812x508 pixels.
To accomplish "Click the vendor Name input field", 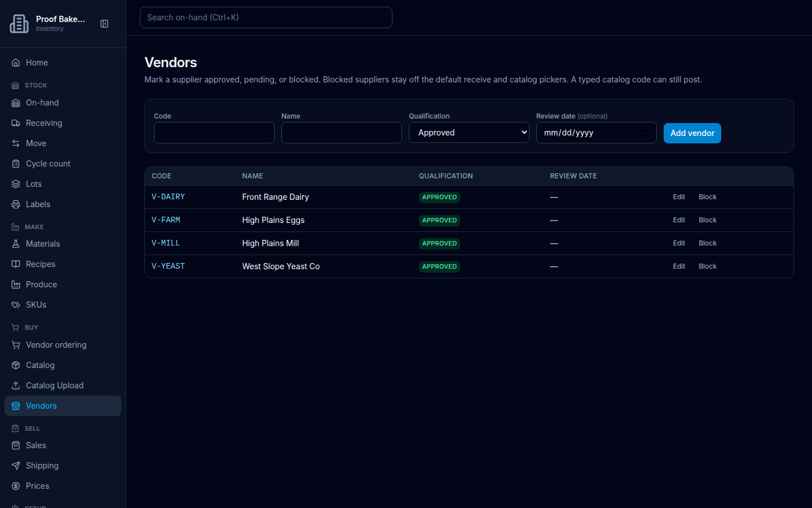I will coord(342,133).
